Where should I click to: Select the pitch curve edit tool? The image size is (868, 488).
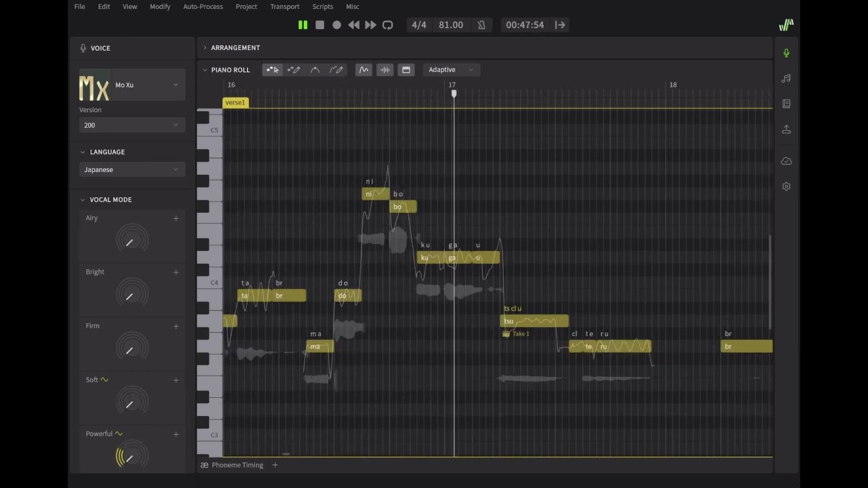point(315,70)
